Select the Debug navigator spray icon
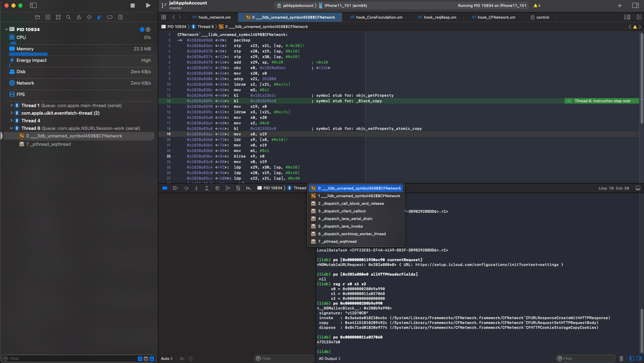 [100, 17]
